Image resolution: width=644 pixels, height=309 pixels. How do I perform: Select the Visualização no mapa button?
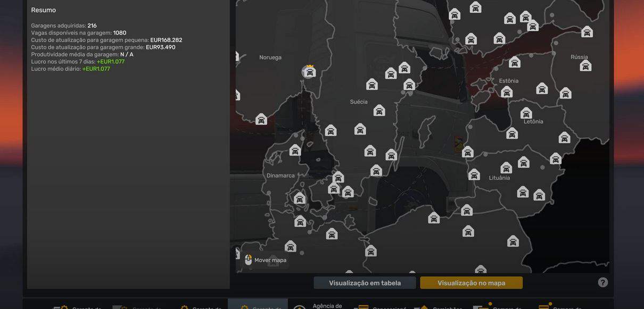[471, 283]
